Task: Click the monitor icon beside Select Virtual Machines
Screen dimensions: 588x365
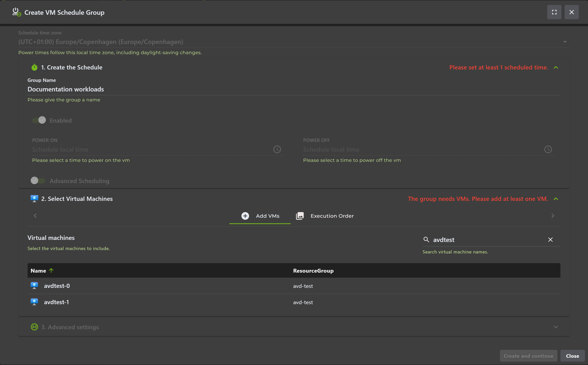Action: (34, 199)
